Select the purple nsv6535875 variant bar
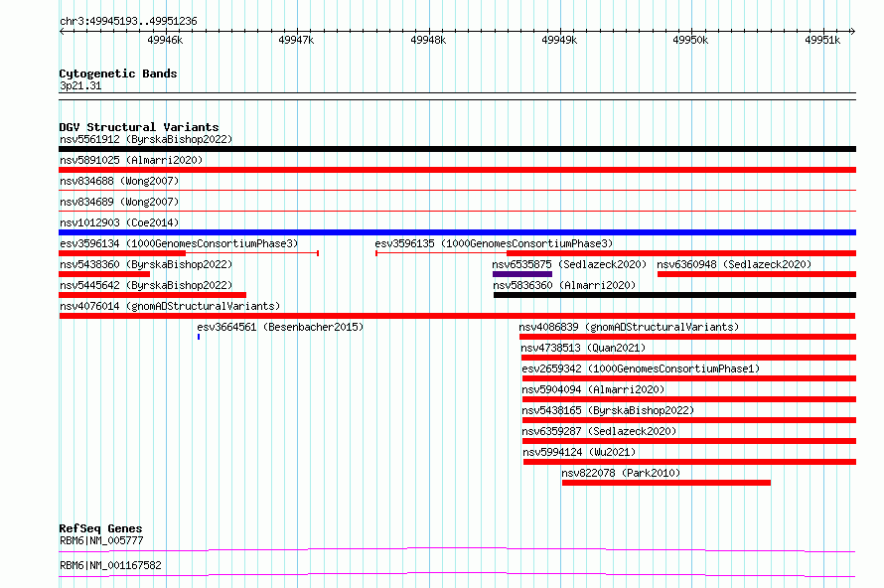 [522, 274]
